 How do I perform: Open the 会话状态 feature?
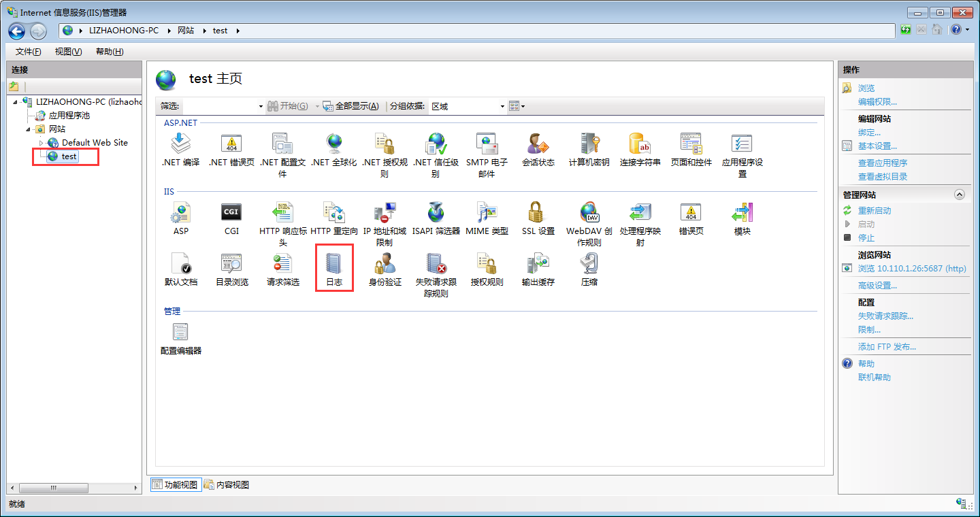[538, 150]
